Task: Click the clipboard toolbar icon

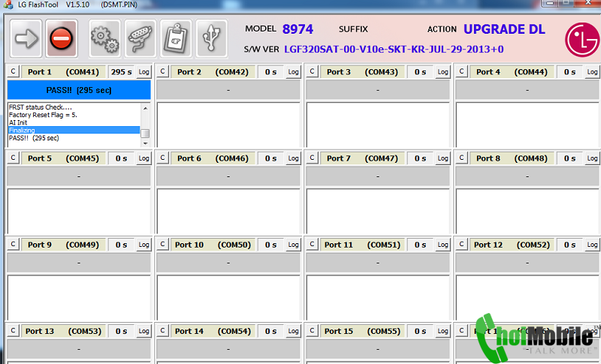Action: click(176, 38)
